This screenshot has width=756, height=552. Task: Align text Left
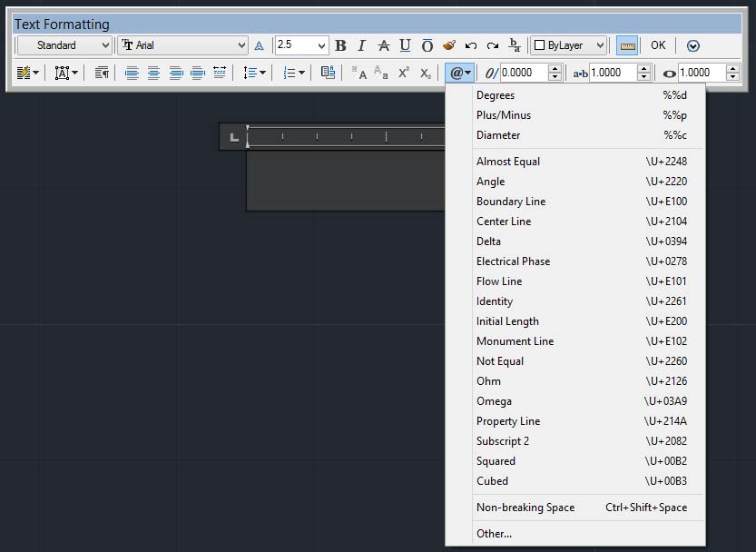point(132,73)
